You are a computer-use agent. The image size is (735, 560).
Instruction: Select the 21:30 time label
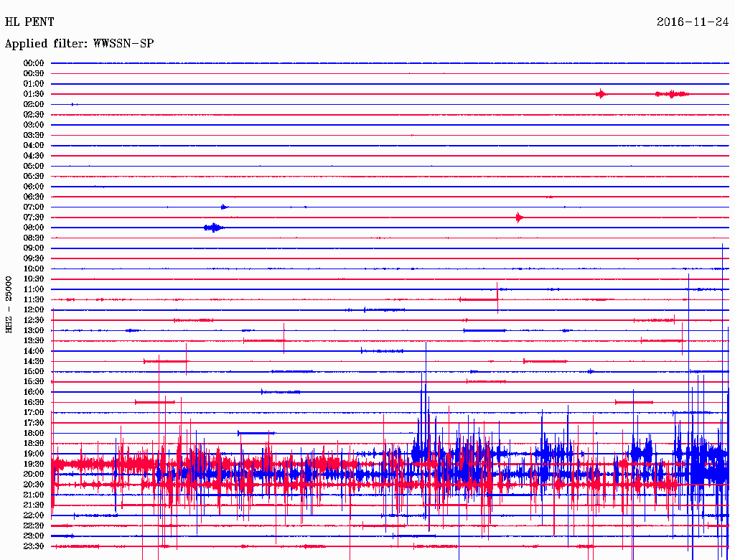tap(34, 505)
